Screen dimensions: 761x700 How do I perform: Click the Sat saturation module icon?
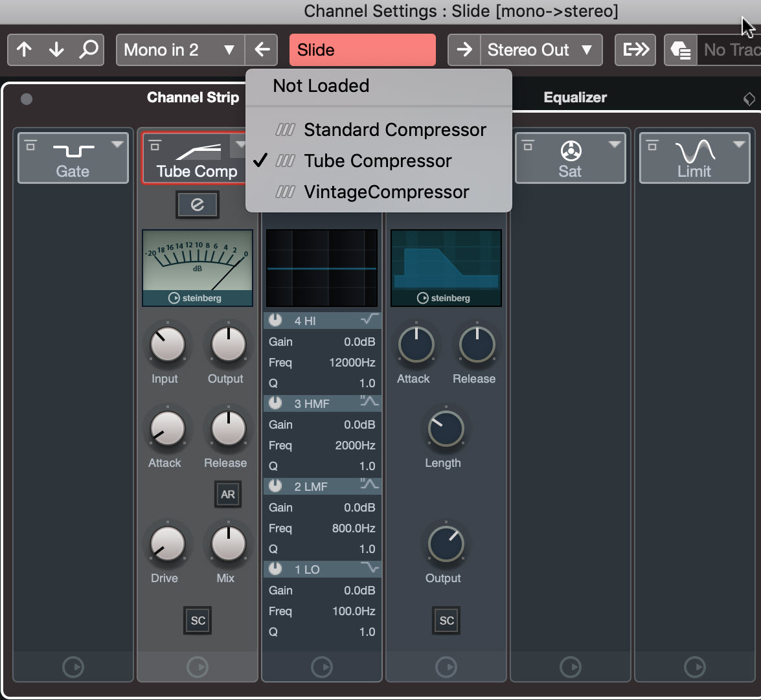pos(570,152)
